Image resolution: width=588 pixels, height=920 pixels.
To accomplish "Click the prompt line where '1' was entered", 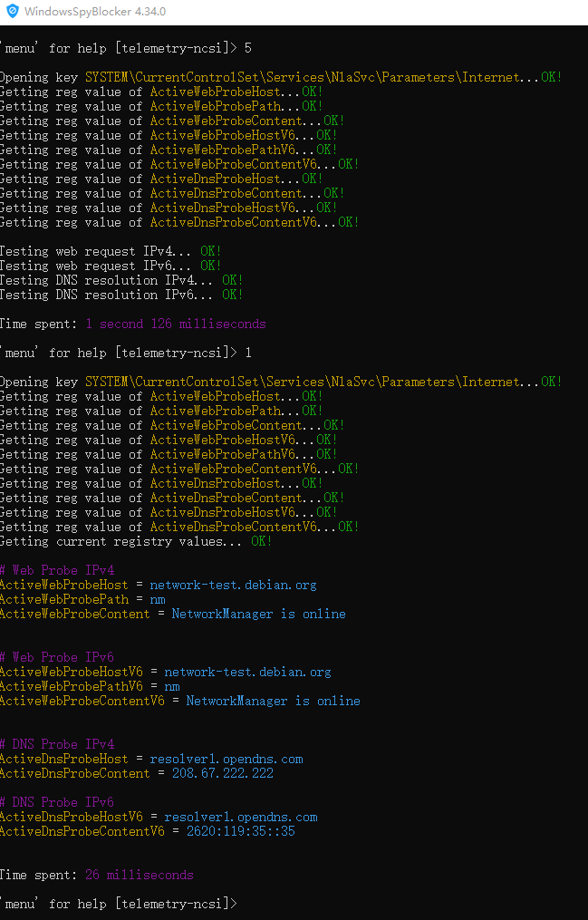I will (125, 353).
